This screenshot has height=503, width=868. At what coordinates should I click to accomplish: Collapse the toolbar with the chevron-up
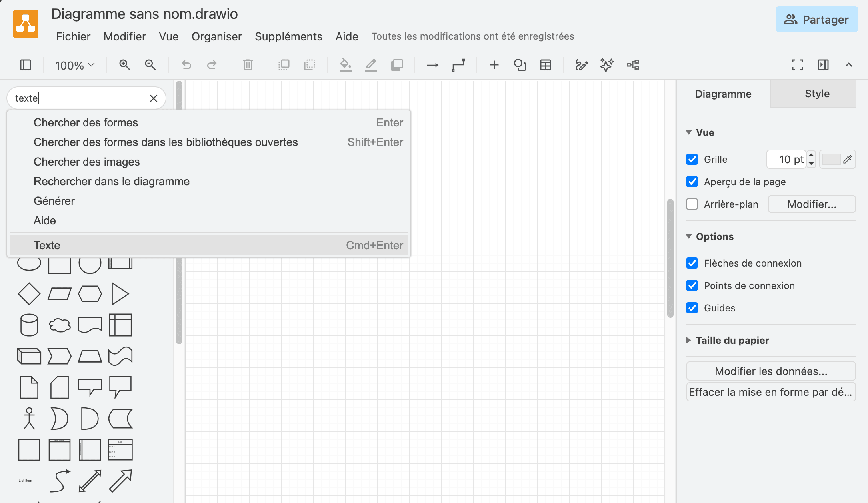(849, 65)
